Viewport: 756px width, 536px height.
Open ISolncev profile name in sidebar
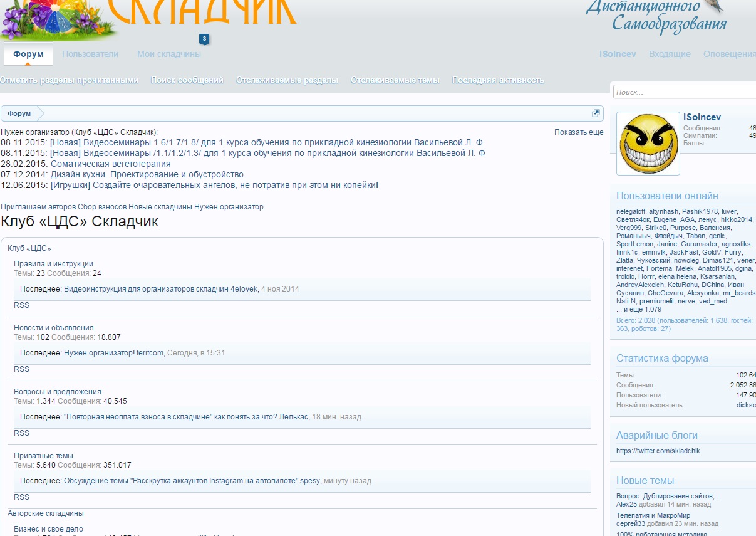(702, 117)
